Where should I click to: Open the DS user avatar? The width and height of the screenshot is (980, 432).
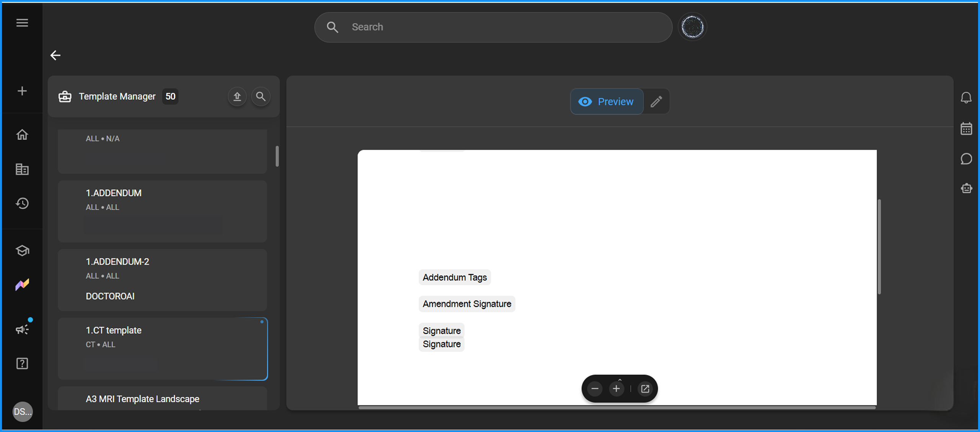(23, 412)
